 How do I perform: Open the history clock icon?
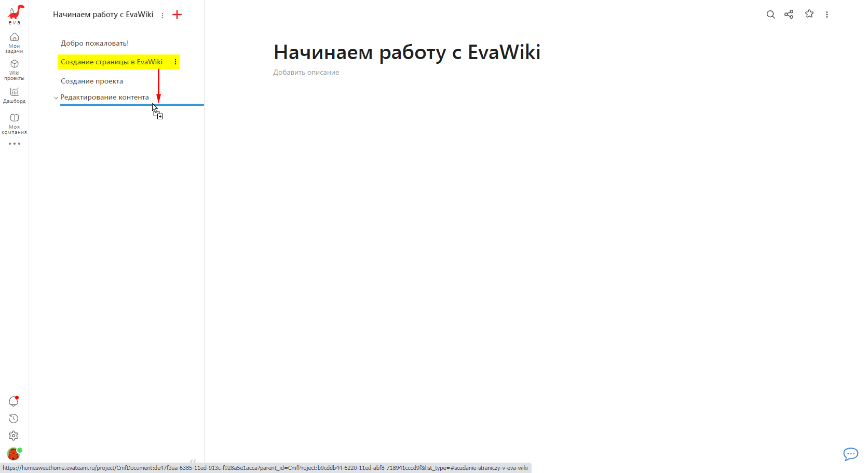(x=13, y=419)
